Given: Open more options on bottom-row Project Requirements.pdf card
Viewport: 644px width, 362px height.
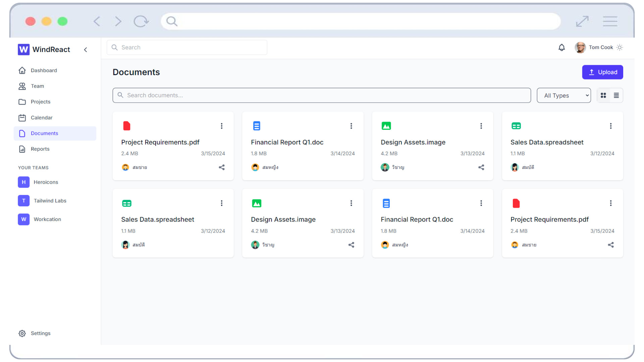Looking at the screenshot, I should click(x=611, y=203).
